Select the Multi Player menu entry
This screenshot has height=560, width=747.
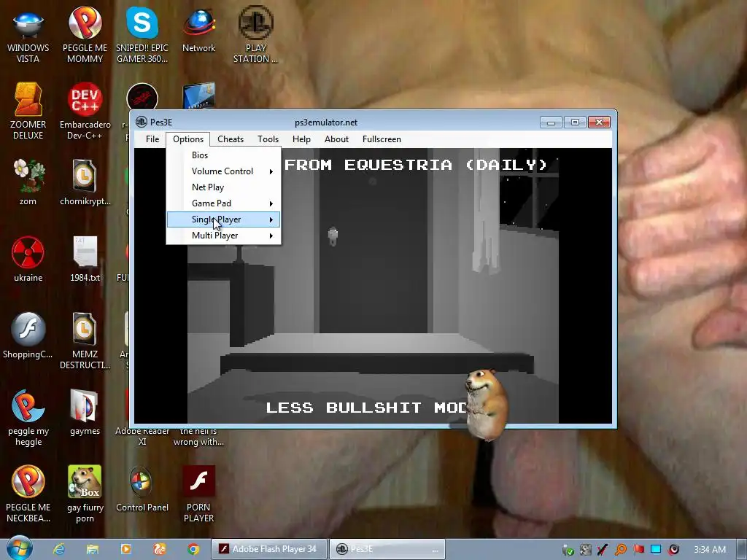coord(223,236)
